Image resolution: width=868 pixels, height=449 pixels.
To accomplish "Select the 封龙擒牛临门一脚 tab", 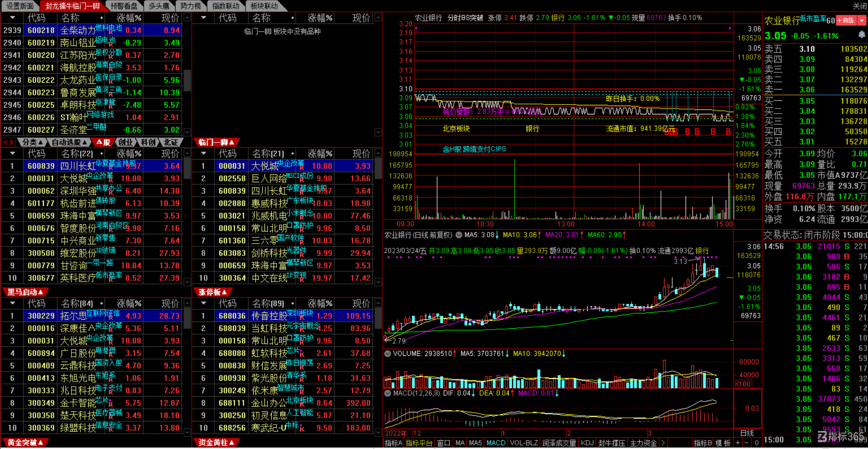I will (x=72, y=6).
